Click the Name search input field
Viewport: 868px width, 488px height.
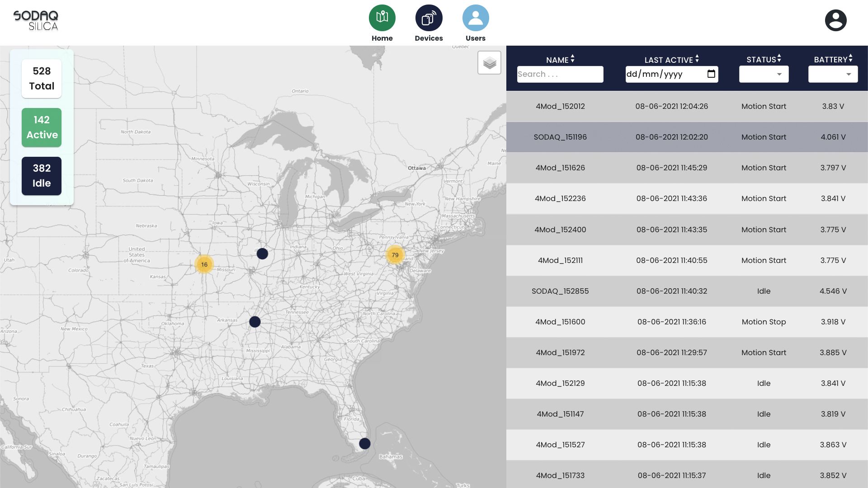click(560, 75)
